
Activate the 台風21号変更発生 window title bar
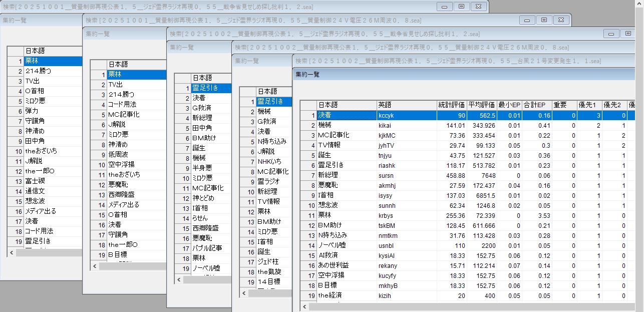coord(451,61)
